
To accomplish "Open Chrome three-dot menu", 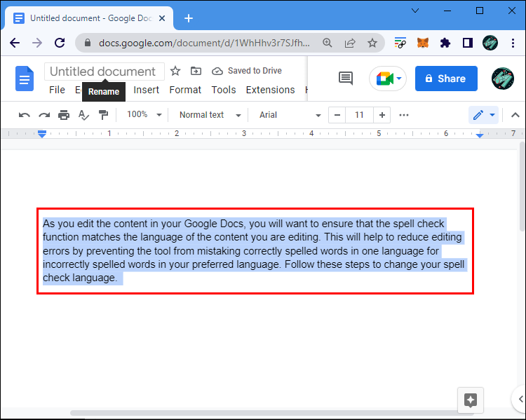I will point(513,43).
